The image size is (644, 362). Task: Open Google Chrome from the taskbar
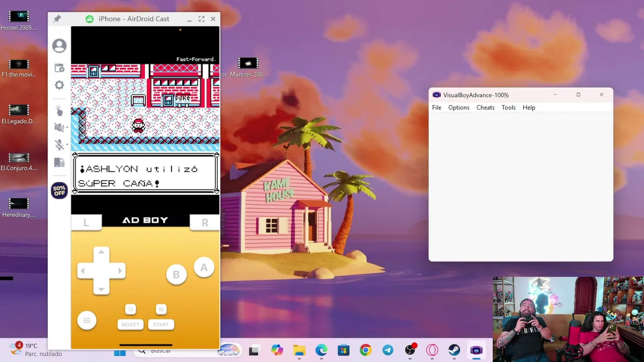coord(366,350)
